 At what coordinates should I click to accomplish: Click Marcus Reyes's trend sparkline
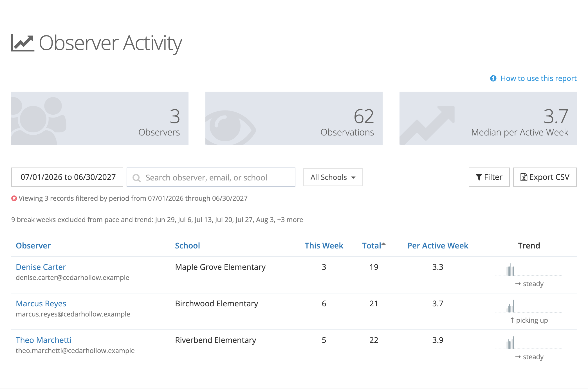(529, 306)
